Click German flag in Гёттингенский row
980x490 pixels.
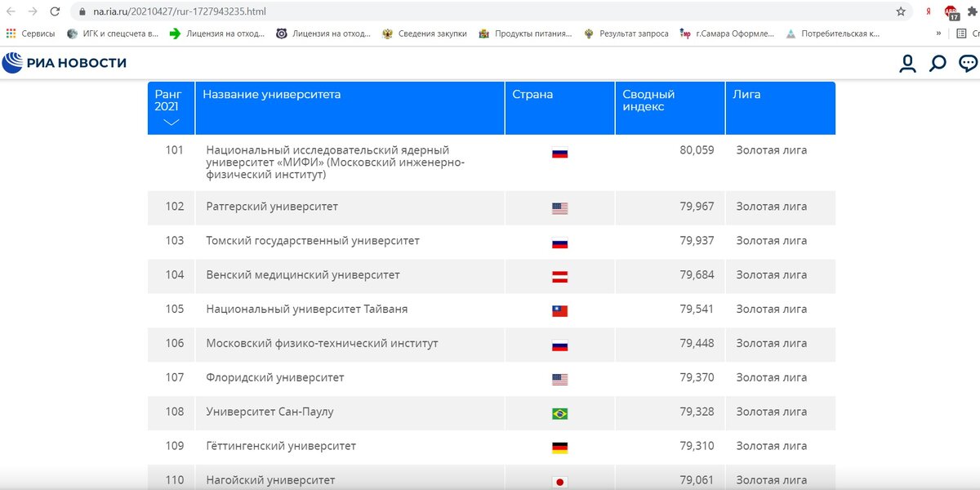tap(559, 448)
